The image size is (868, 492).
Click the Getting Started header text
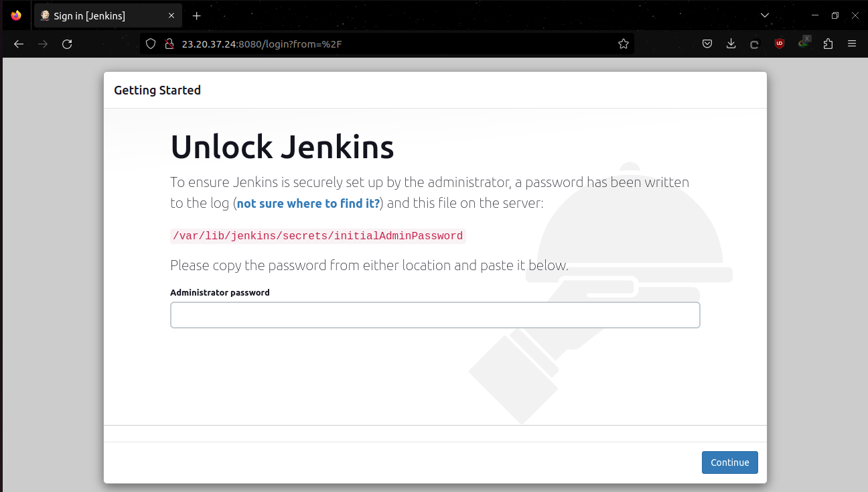coord(157,90)
